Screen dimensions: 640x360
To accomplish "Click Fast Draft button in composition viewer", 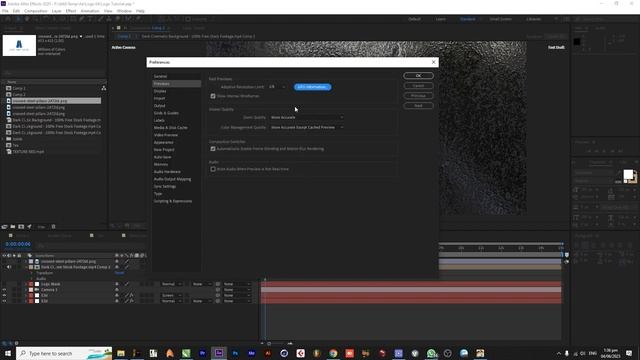I will coord(556,47).
